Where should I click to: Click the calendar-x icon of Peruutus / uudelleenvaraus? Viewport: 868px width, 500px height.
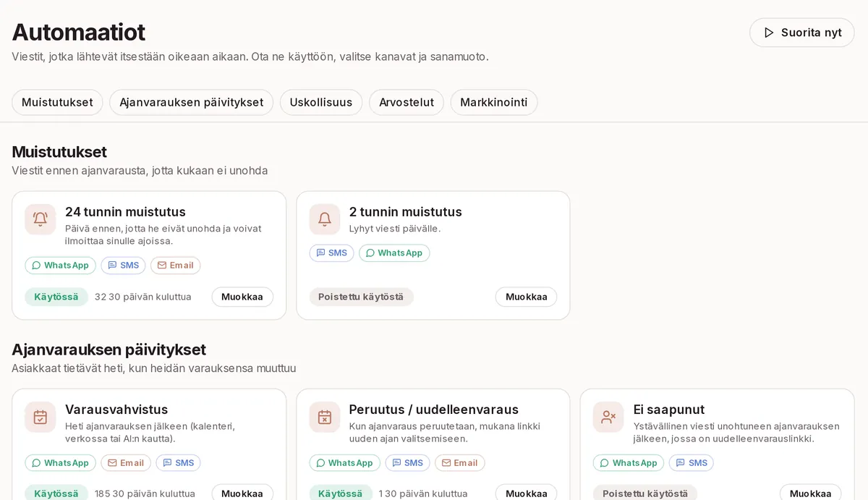coord(325,417)
